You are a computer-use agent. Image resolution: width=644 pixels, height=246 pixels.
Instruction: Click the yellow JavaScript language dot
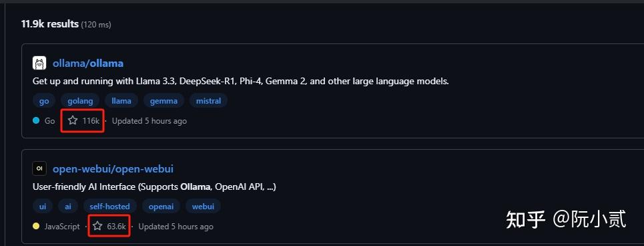pyautogui.click(x=36, y=226)
